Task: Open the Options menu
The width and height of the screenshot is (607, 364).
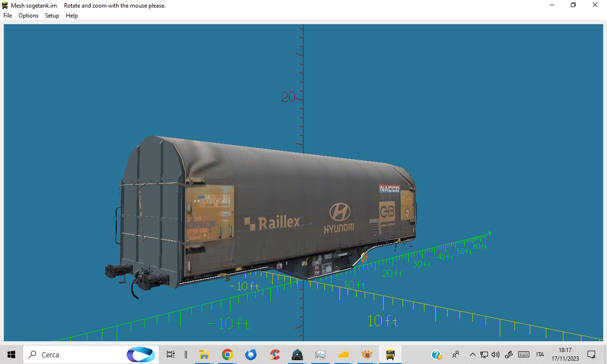Action: tap(28, 16)
